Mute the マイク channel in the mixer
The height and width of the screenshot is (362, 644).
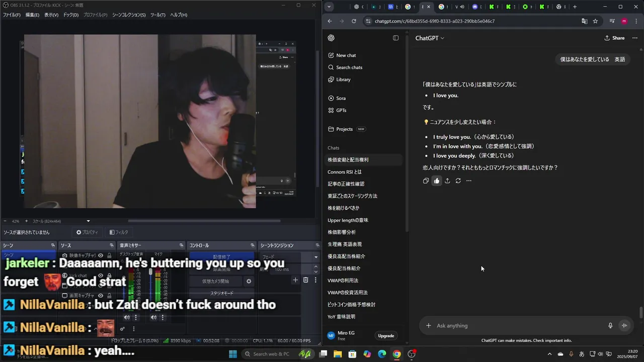pos(153,318)
